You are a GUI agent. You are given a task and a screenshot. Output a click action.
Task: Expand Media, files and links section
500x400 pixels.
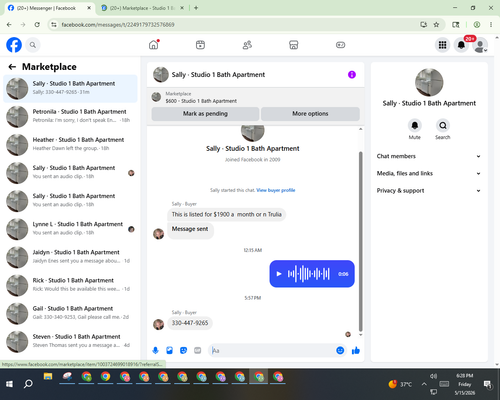click(x=429, y=173)
